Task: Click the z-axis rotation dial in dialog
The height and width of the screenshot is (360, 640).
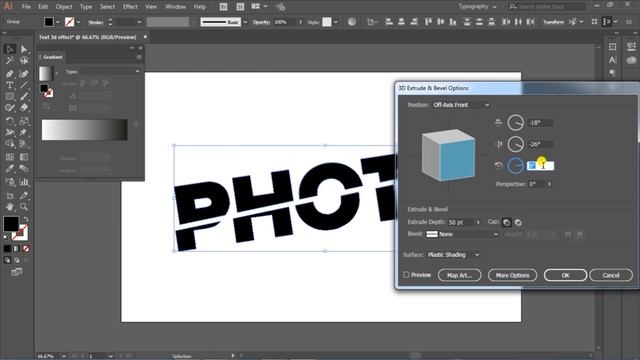Action: pos(516,166)
